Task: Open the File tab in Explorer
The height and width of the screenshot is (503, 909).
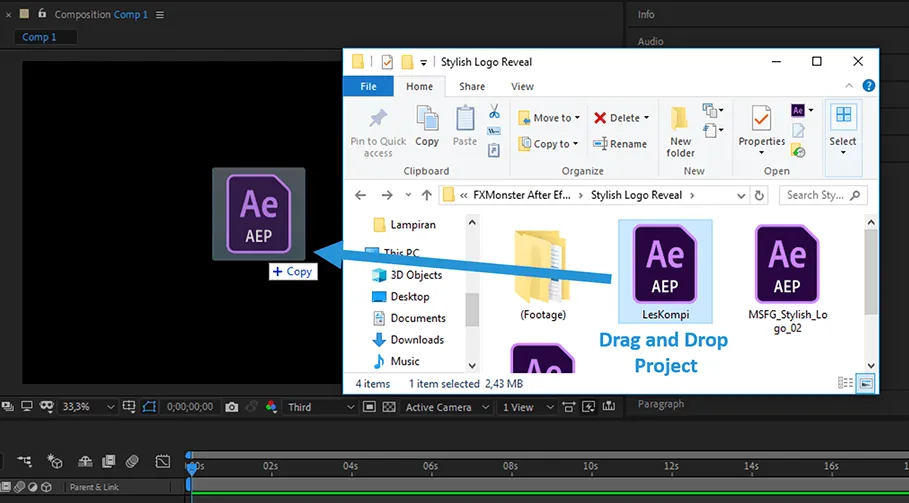Action: [x=368, y=86]
